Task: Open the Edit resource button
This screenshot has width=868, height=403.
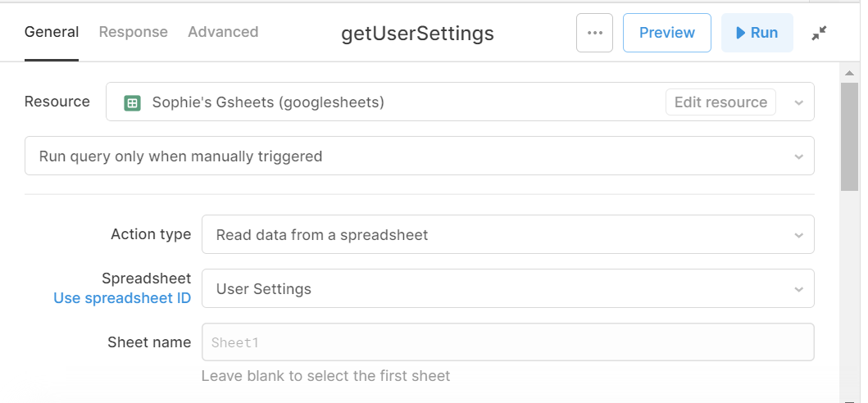Action: 720,102
